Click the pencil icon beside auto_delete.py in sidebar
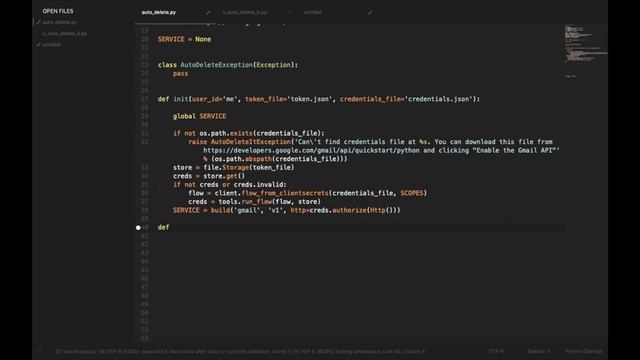This screenshot has width=640, height=360. click(x=39, y=22)
